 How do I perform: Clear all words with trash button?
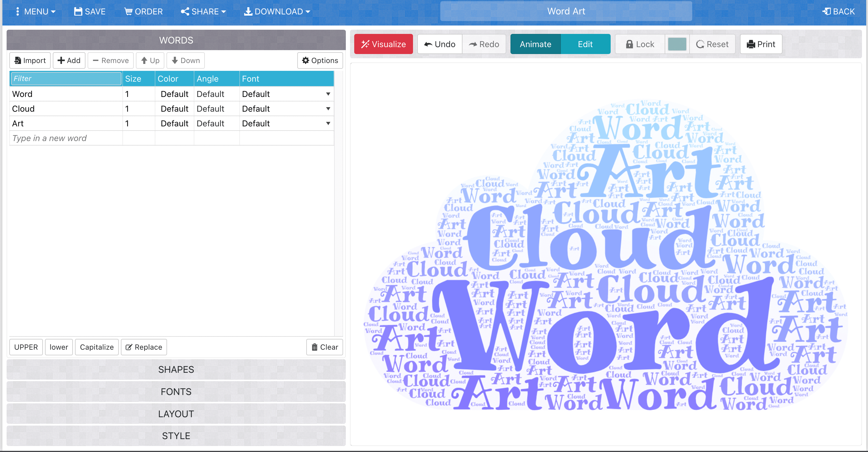click(x=324, y=347)
